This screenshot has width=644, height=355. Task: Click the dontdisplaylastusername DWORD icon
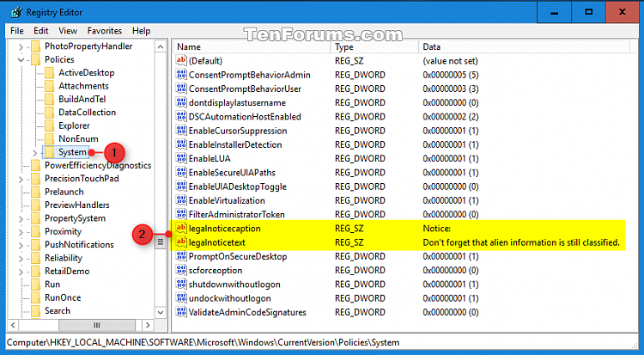coord(181,102)
